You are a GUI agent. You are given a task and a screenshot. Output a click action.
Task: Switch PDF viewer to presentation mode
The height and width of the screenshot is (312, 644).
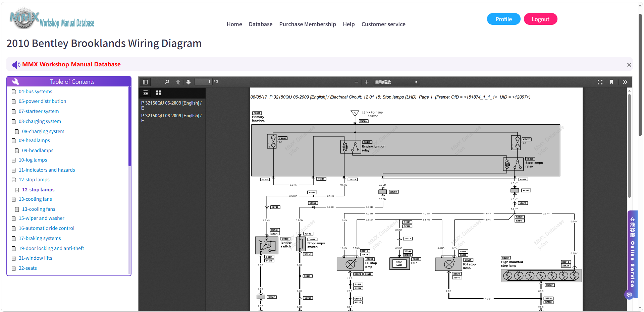(x=600, y=82)
